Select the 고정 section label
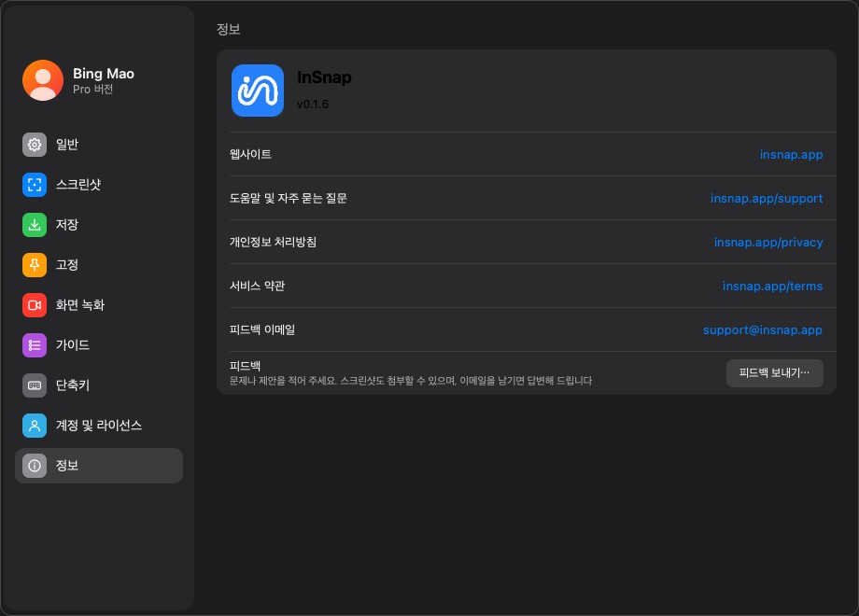The width and height of the screenshot is (859, 616). tap(67, 265)
